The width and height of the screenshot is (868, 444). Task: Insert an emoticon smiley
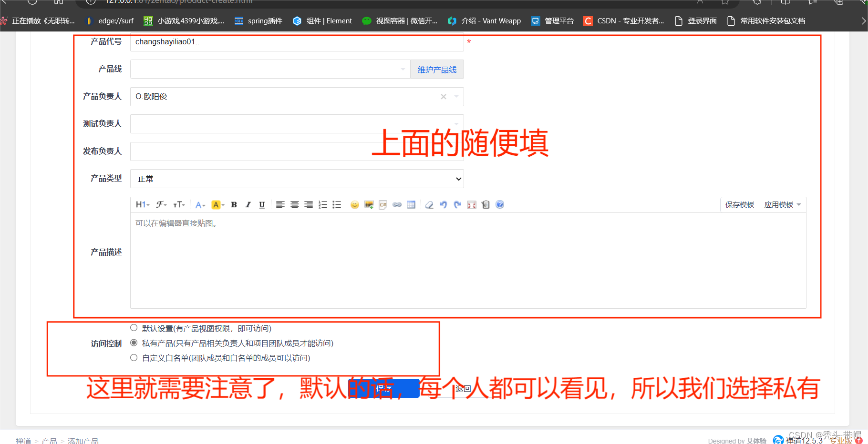tap(355, 205)
